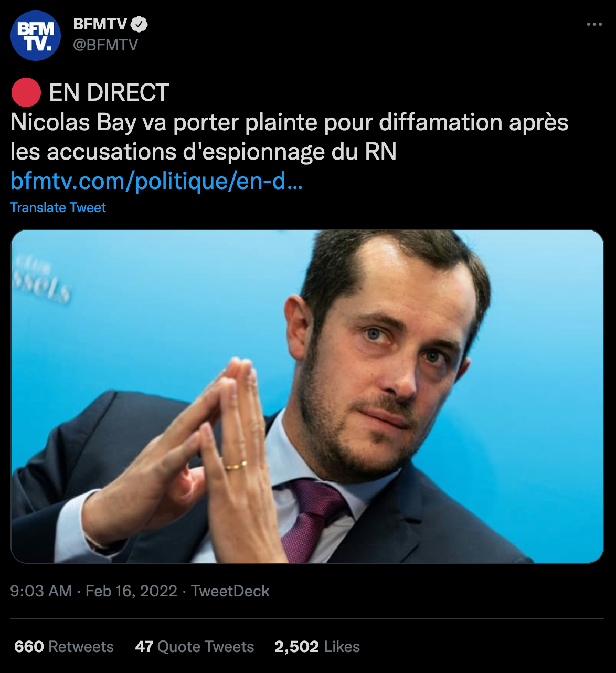Click the verified badge beside BFMTV
Viewport: 616px width, 673px height.
pos(139,24)
